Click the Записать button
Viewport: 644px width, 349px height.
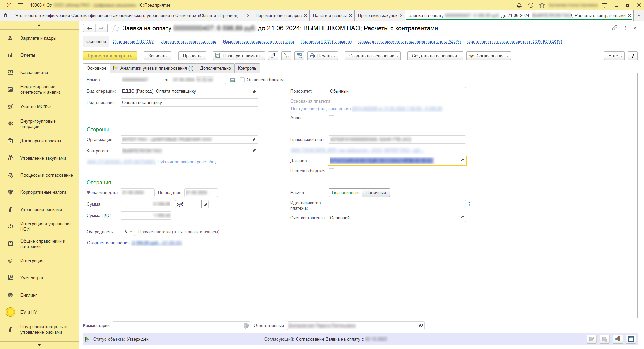pos(157,56)
